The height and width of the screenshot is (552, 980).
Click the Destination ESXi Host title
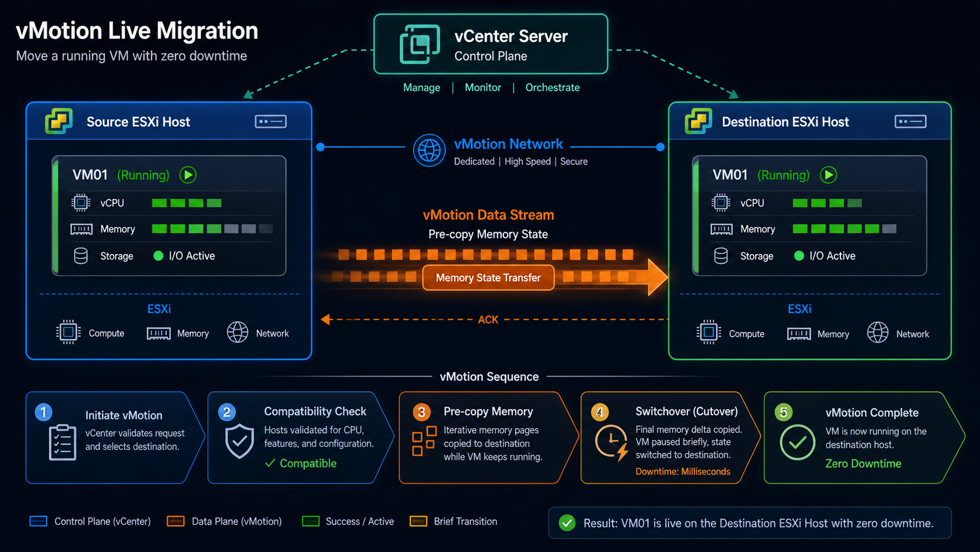coord(785,122)
